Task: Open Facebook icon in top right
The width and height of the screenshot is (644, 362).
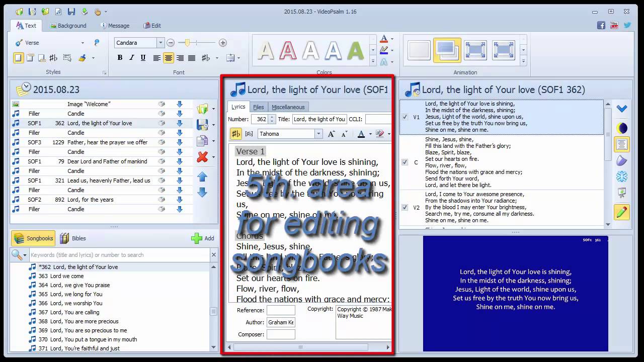Action: click(x=601, y=25)
